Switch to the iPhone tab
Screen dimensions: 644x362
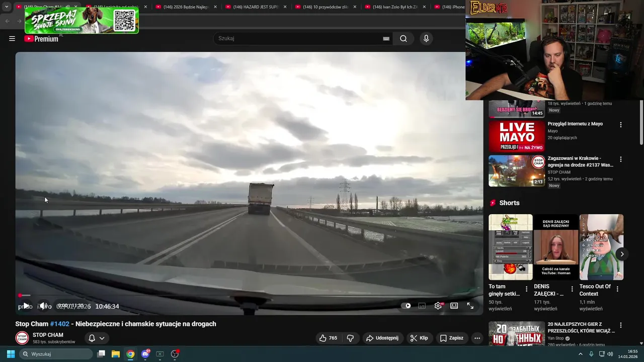coord(449,7)
